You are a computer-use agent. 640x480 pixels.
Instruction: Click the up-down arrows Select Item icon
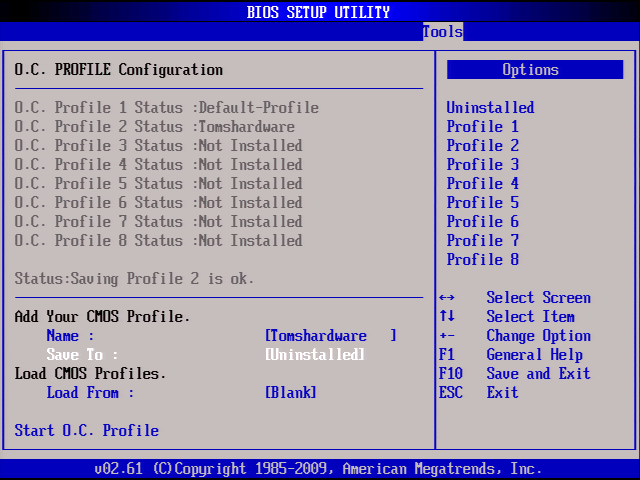coord(447,316)
